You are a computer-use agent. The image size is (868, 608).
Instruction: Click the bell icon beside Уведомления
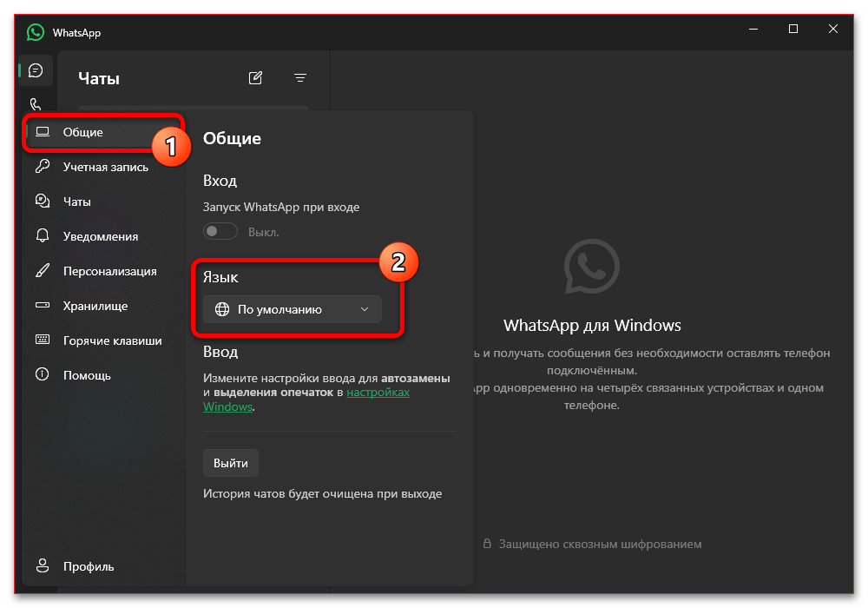coord(43,236)
